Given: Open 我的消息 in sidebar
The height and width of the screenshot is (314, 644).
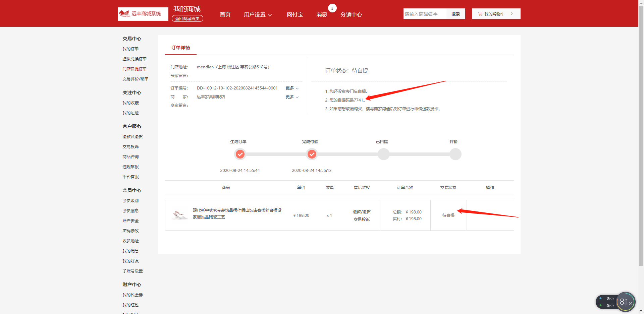Looking at the screenshot, I should pos(130,251).
